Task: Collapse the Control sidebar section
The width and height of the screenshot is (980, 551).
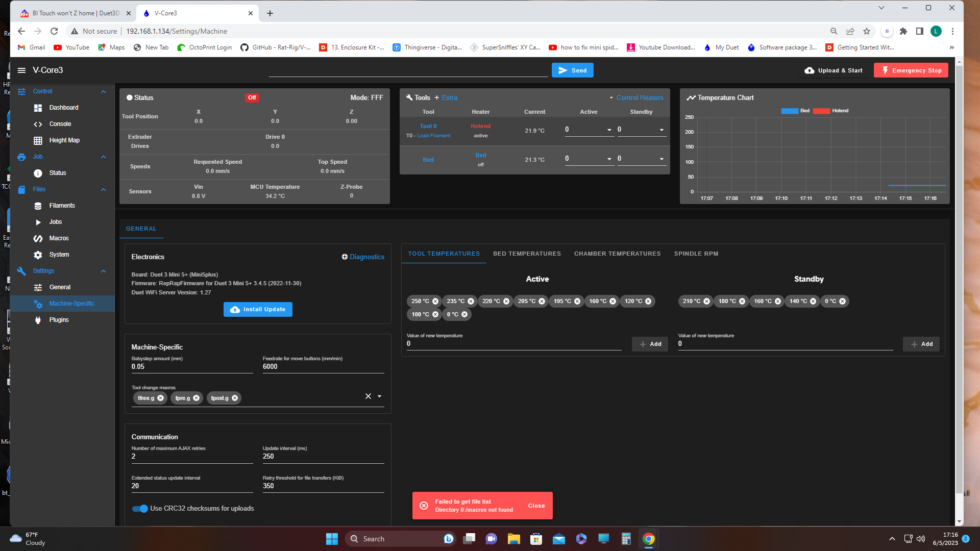Action: point(103,92)
